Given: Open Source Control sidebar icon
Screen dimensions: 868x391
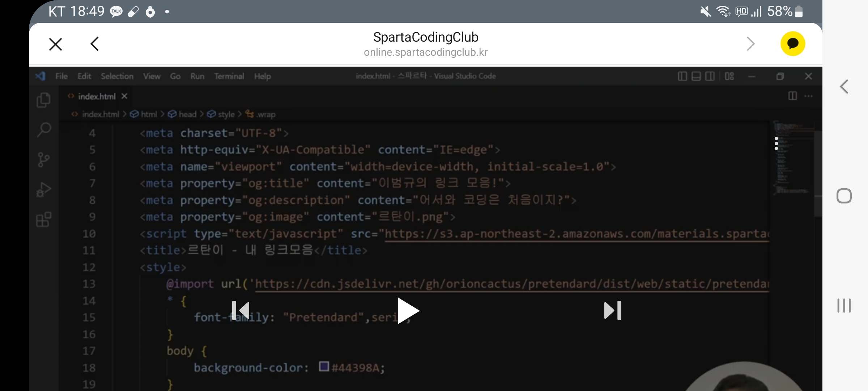Looking at the screenshot, I should tap(44, 160).
